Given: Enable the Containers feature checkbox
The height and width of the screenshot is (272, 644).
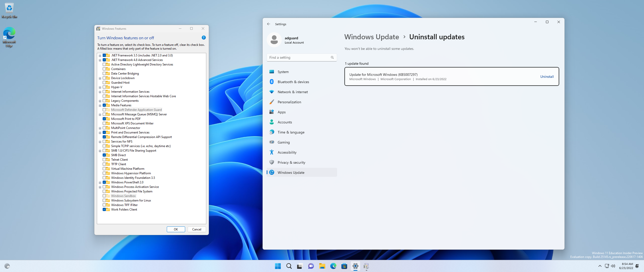Looking at the screenshot, I should pyautogui.click(x=104, y=69).
